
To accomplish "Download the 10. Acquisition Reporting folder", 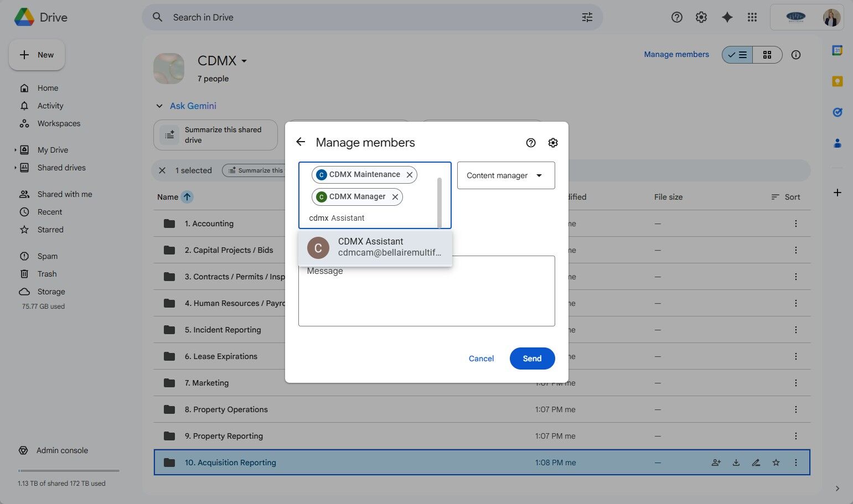I will [736, 463].
